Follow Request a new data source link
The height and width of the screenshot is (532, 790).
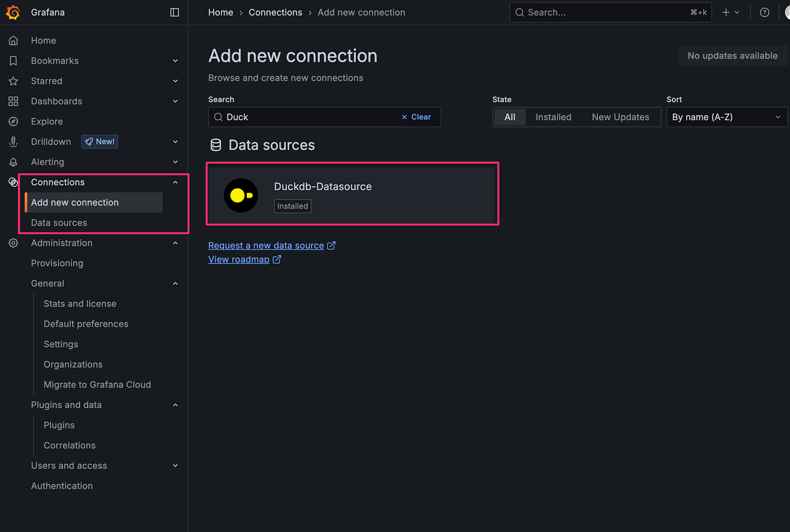coord(266,245)
